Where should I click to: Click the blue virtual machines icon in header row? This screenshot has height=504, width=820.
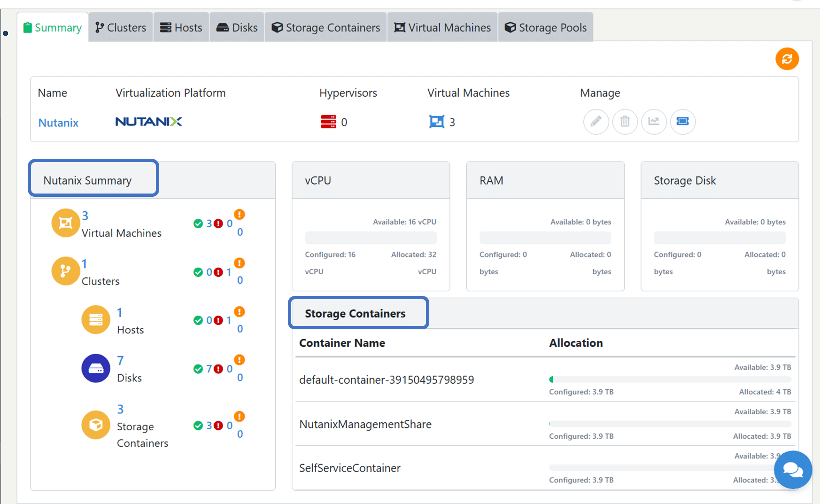click(x=437, y=122)
